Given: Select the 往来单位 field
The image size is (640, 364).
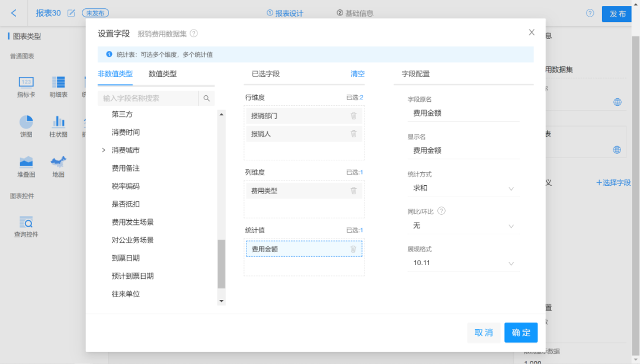Looking at the screenshot, I should [x=126, y=294].
